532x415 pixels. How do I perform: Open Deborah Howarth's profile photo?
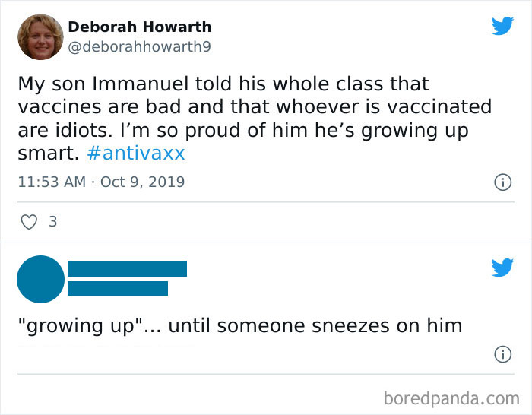[40, 37]
